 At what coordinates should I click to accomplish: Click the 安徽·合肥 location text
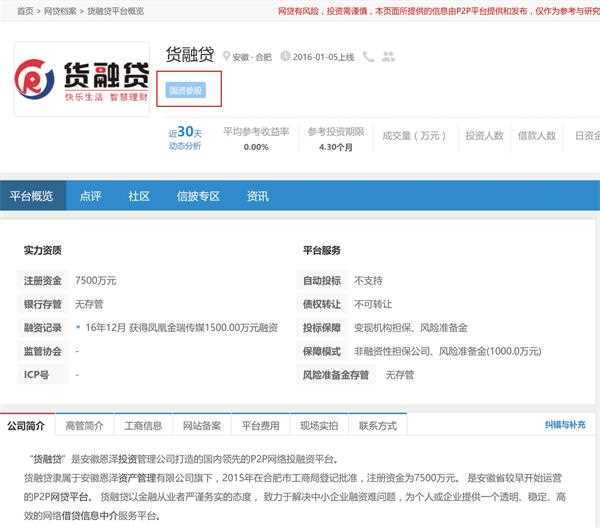[x=252, y=57]
